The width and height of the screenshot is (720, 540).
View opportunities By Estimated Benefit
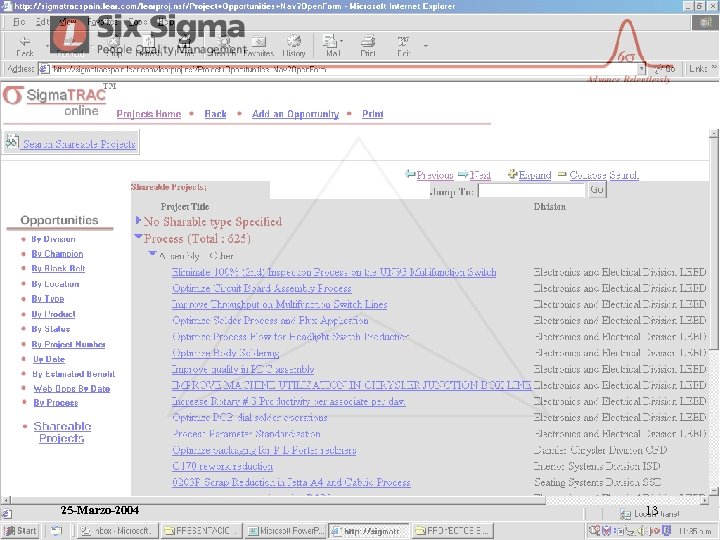(x=73, y=374)
